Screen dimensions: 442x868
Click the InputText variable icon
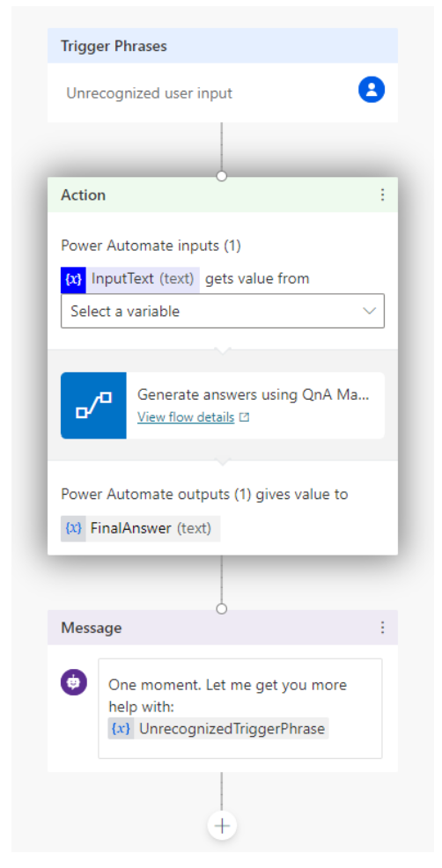tap(73, 279)
